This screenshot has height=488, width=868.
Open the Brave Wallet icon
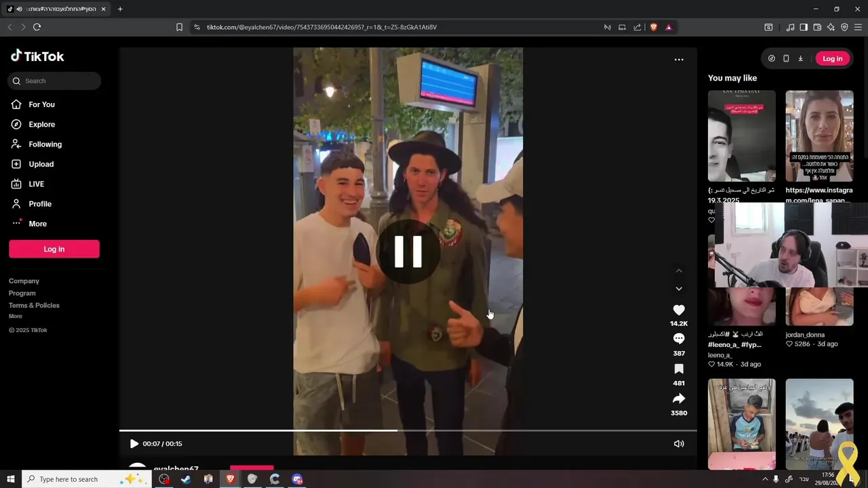coord(817,27)
